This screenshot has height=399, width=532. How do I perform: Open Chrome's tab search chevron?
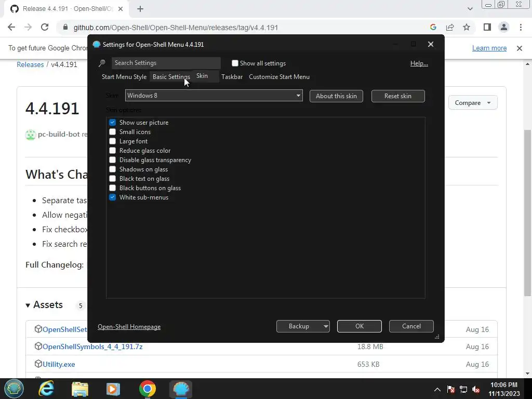click(x=470, y=9)
